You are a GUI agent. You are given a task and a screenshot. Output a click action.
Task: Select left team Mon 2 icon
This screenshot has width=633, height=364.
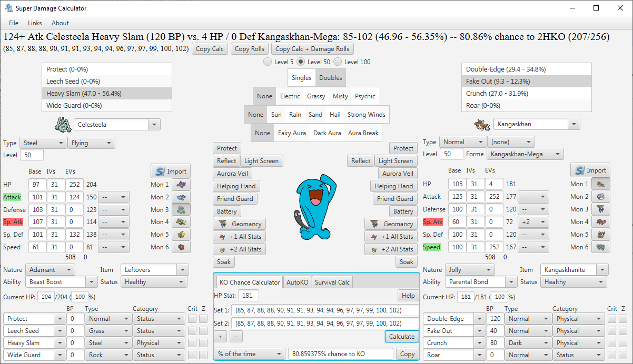click(x=181, y=197)
